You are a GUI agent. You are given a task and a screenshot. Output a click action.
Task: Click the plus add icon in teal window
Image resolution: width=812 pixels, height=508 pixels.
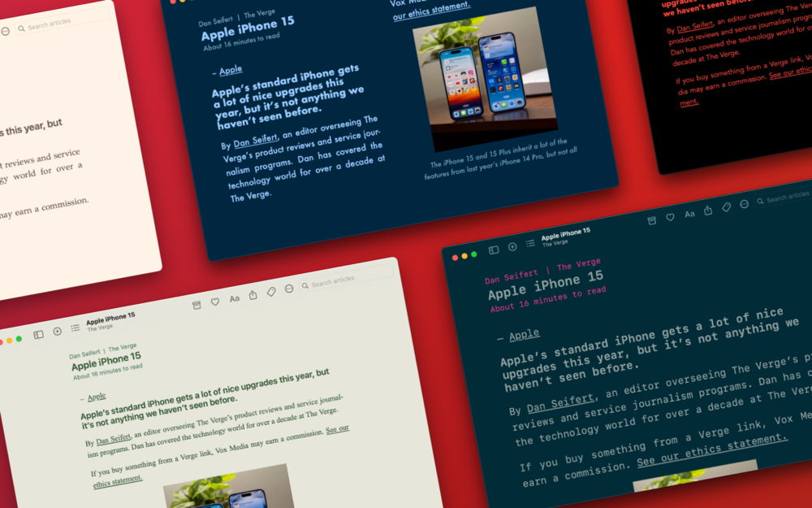point(512,247)
